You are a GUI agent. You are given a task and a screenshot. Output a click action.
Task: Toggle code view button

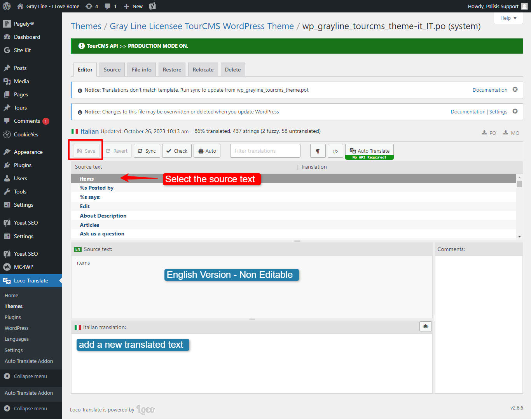click(x=335, y=151)
